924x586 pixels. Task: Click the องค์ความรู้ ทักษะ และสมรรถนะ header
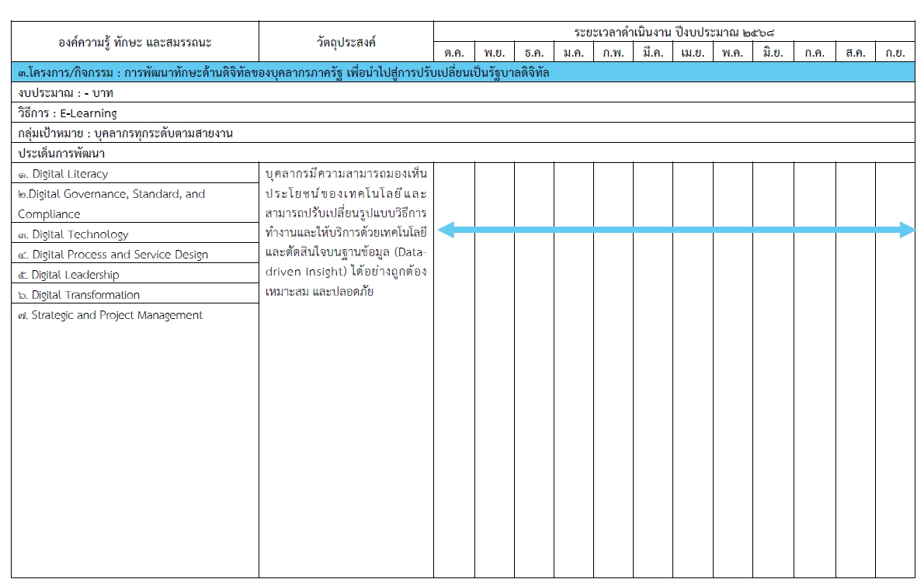click(135, 41)
